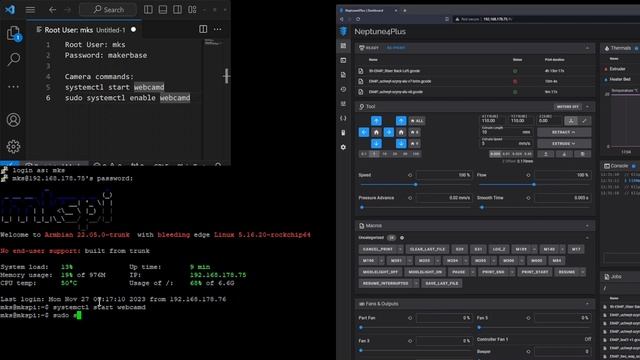
Task: Open a new browser tab
Action: tap(404, 10)
